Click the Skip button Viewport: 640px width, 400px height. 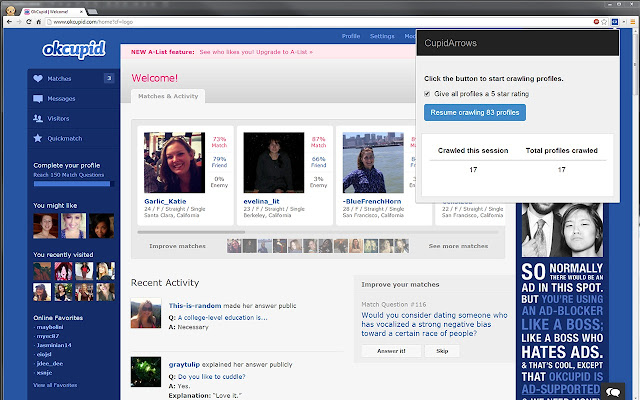(x=442, y=351)
